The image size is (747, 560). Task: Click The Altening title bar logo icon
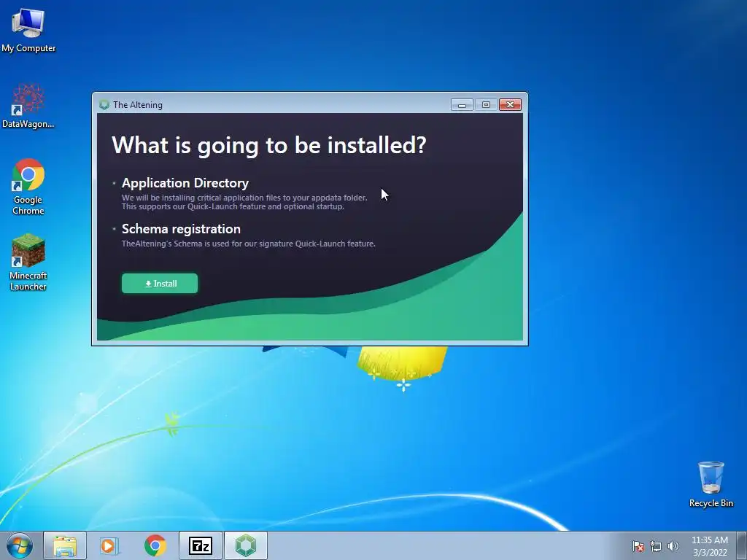click(x=104, y=105)
